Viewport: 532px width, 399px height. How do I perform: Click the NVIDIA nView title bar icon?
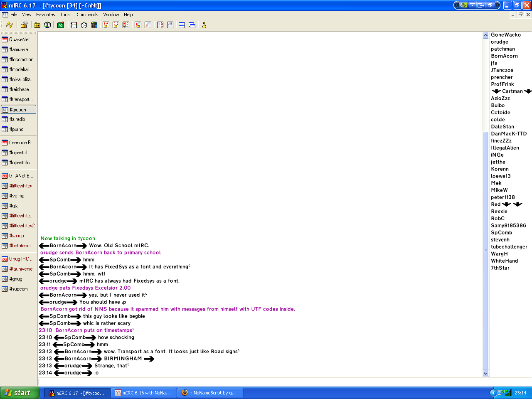pyautogui.click(x=463, y=5)
